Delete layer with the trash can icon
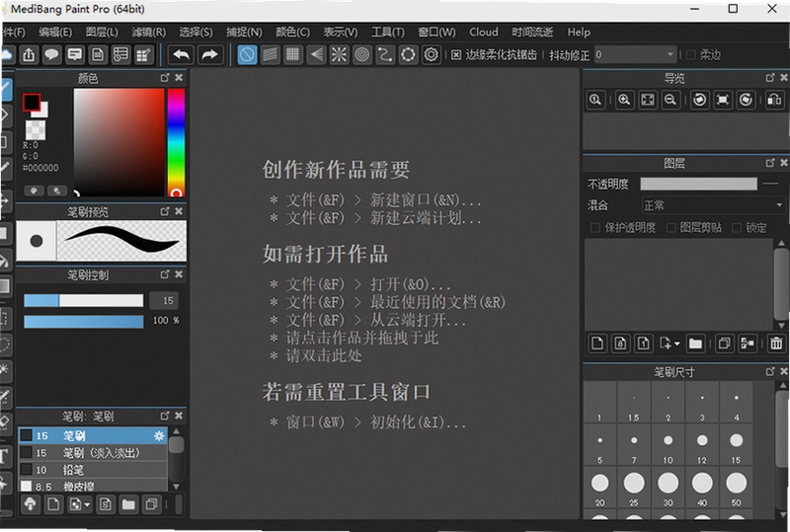790x532 pixels. point(776,343)
